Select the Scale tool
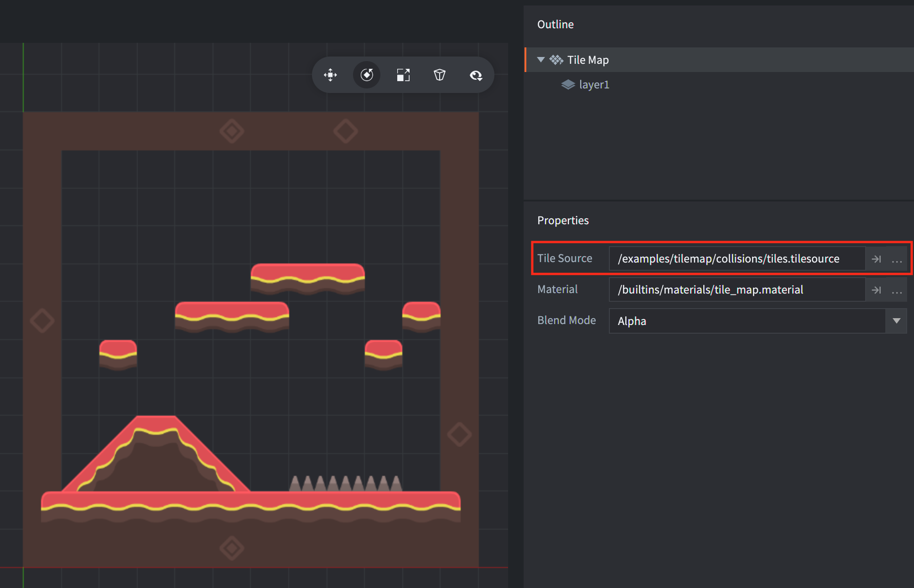This screenshot has height=588, width=914. tap(403, 75)
